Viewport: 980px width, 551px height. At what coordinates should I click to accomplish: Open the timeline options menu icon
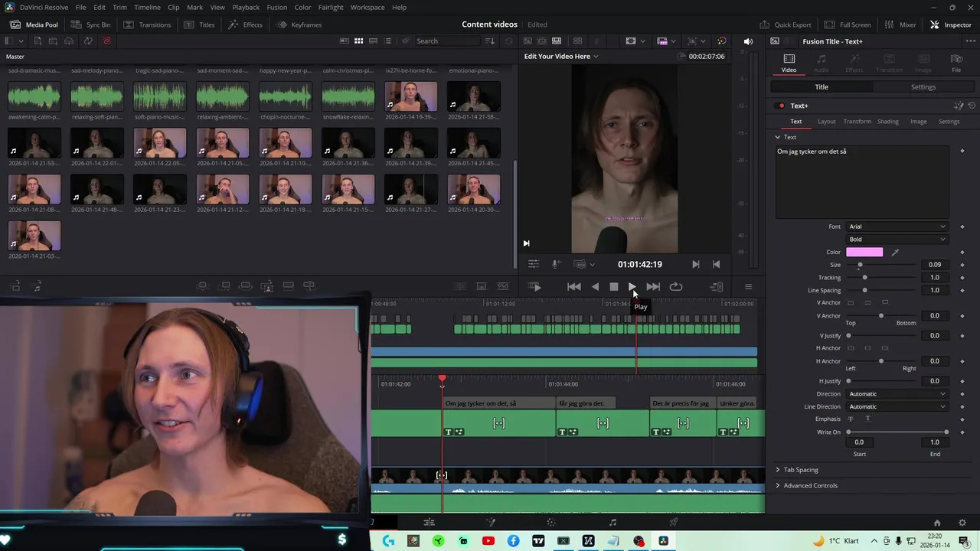[x=748, y=286]
